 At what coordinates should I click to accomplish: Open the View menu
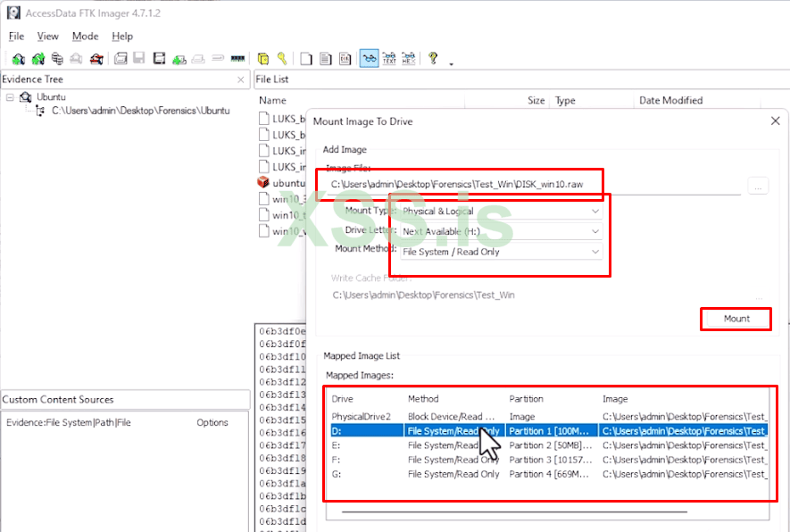[47, 37]
